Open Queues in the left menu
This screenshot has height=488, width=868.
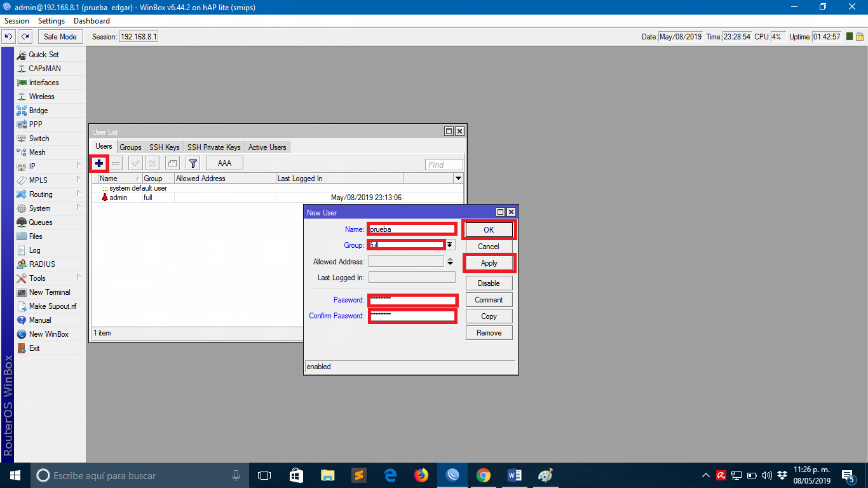(40, 222)
